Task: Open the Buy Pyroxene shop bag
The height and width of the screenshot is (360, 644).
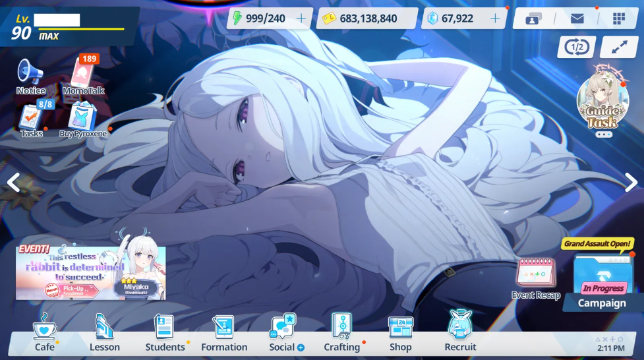Action: point(83,120)
